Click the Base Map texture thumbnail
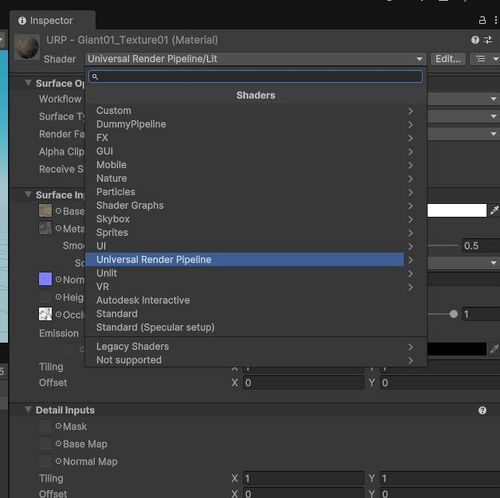Screen dimensions: 500x498 point(45,211)
